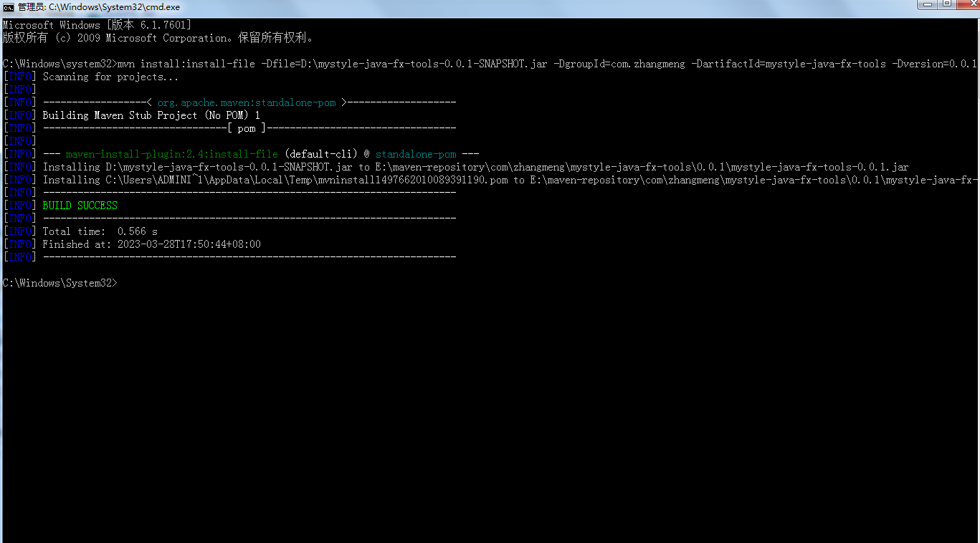Click the 2009 Microsoft Corporation copyright line
Viewport: 980px width, 543px height.
[x=158, y=38]
